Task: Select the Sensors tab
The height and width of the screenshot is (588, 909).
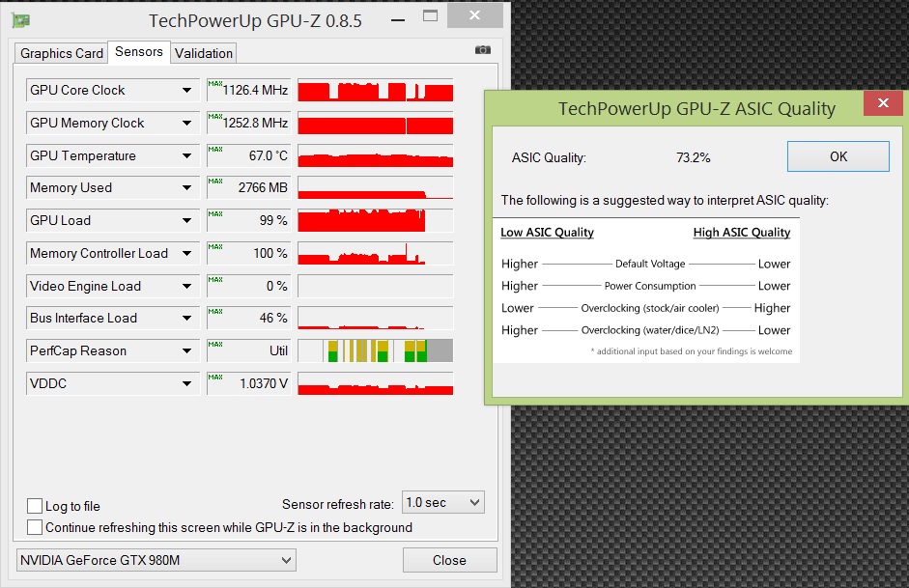Action: click(139, 51)
